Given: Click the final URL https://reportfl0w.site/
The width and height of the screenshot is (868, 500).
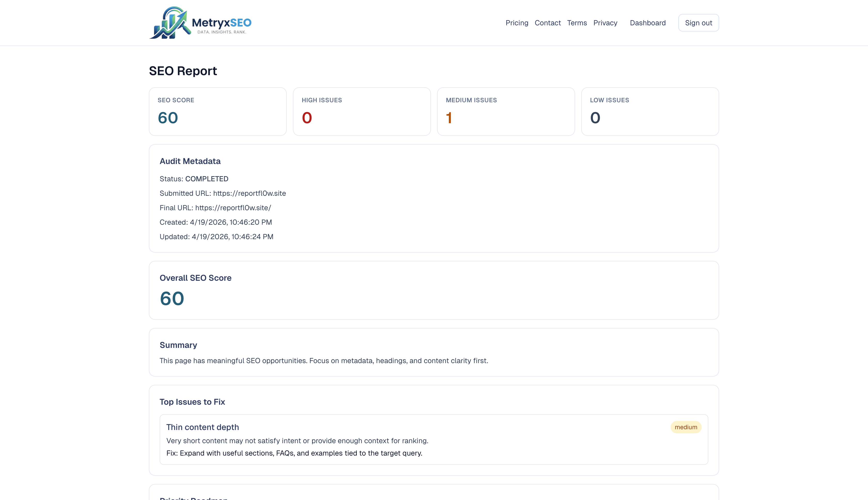Looking at the screenshot, I should [x=233, y=208].
